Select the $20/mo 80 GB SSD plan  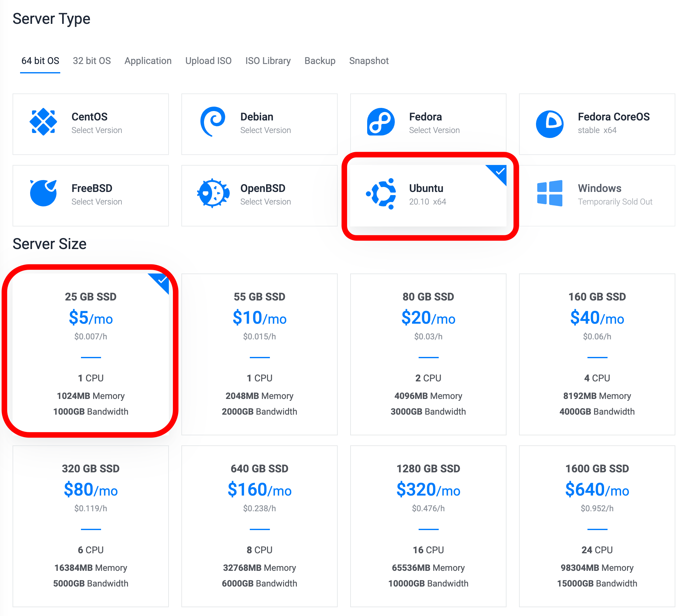428,354
